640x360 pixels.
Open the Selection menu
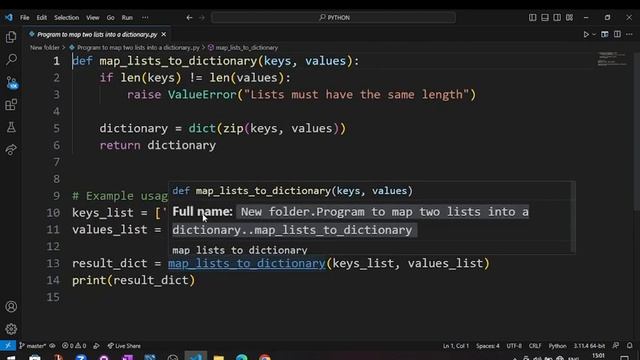click(x=67, y=18)
